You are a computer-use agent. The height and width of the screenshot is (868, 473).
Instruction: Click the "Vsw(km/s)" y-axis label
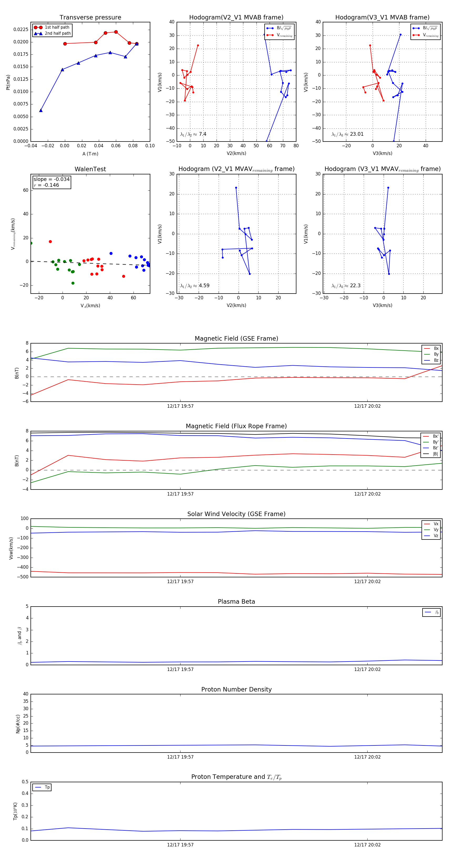coord(11,548)
